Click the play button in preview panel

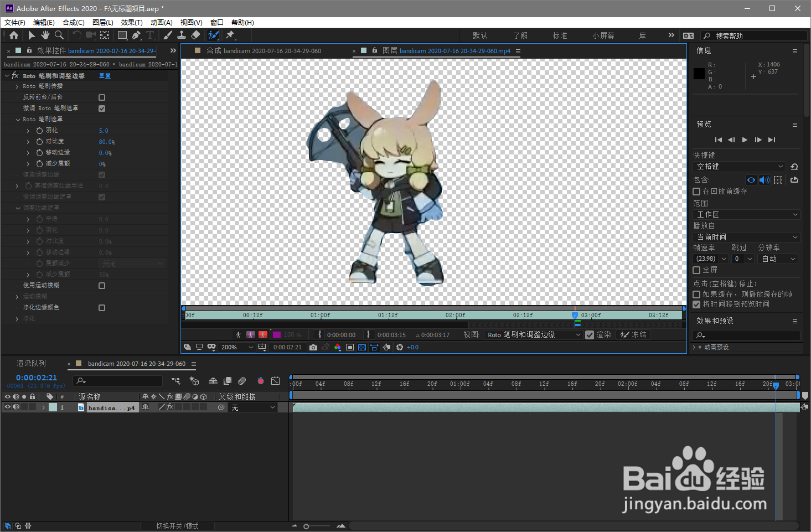745,140
